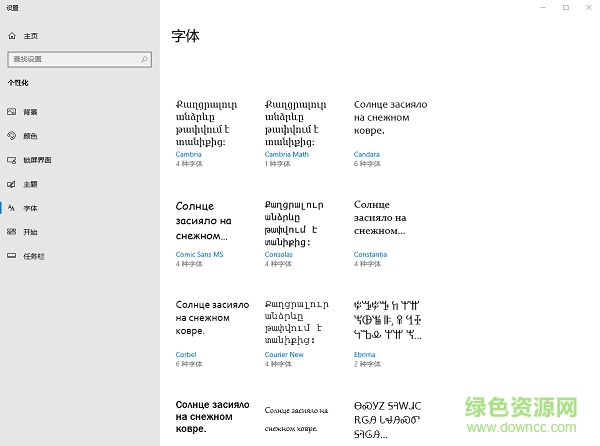Click '6 种字体' under Candara
600x446 pixels.
tap(367, 164)
